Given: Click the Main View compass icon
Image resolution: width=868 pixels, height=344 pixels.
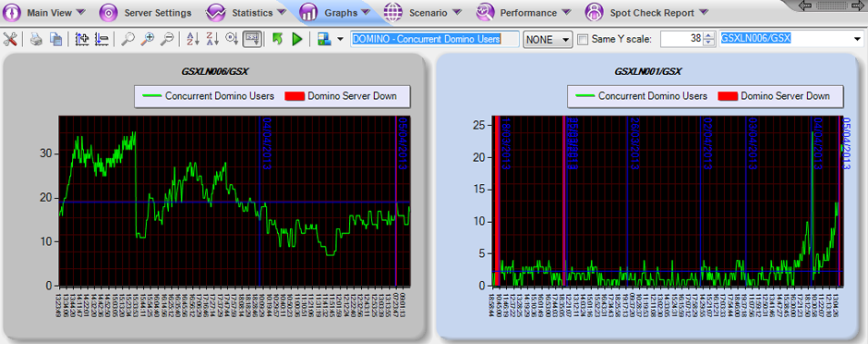Looking at the screenshot, I should pos(12,12).
